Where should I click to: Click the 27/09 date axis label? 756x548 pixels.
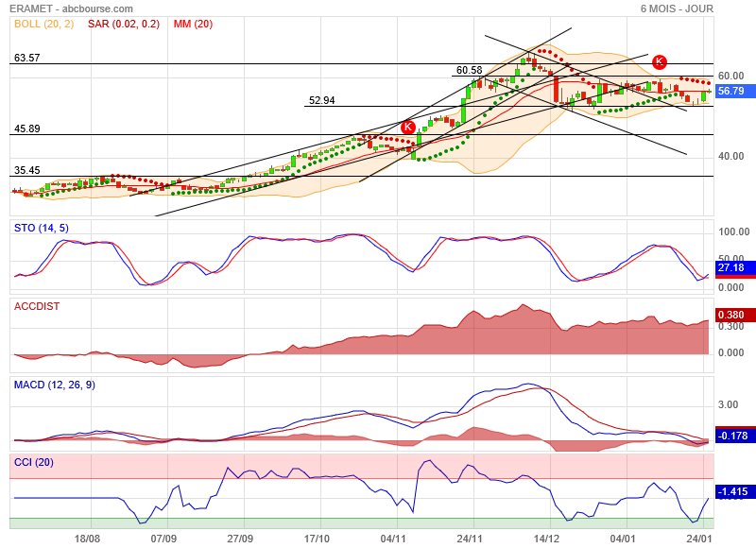click(240, 539)
